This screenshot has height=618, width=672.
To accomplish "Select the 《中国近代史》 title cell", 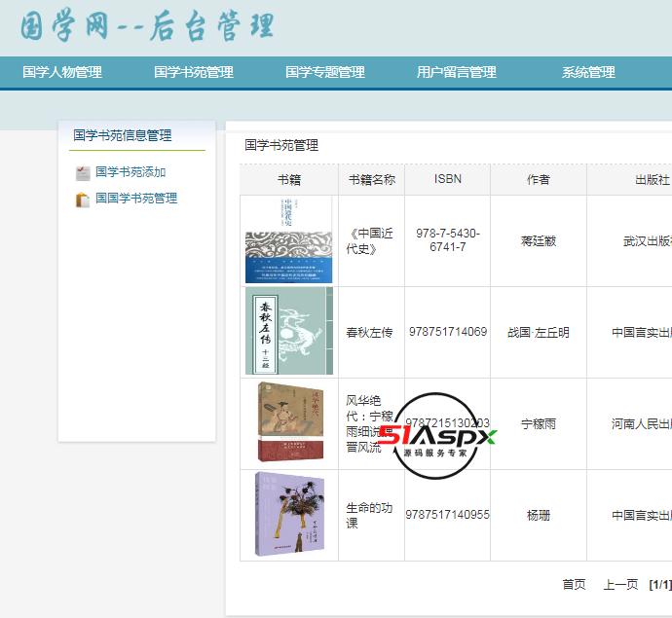I will tap(372, 240).
